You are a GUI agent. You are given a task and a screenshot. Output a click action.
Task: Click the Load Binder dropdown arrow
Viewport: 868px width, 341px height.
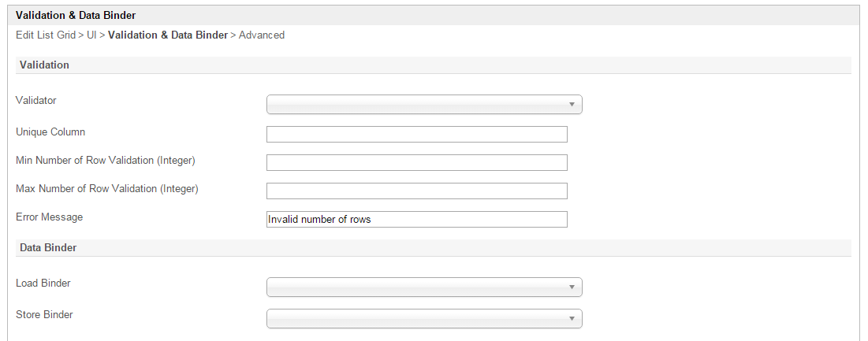pos(572,287)
